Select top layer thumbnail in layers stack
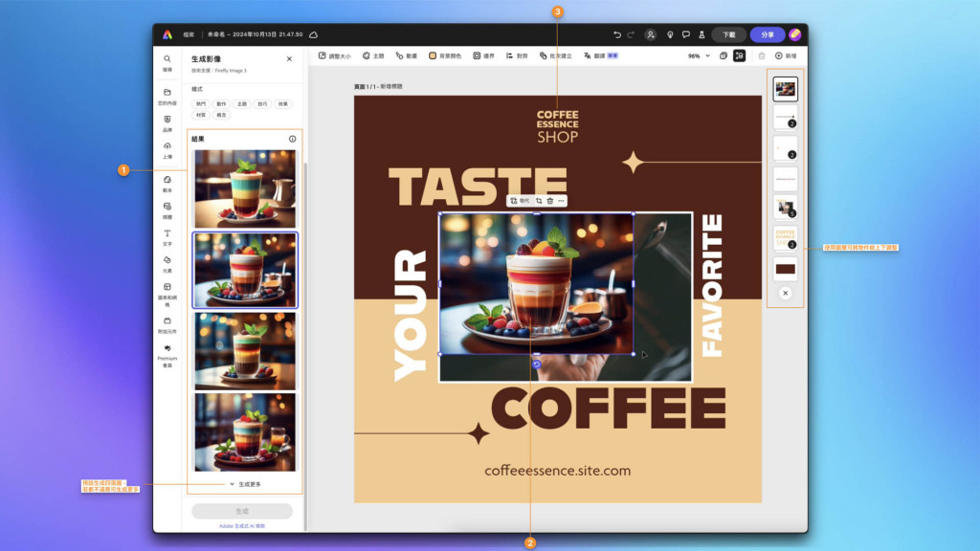 (x=785, y=89)
